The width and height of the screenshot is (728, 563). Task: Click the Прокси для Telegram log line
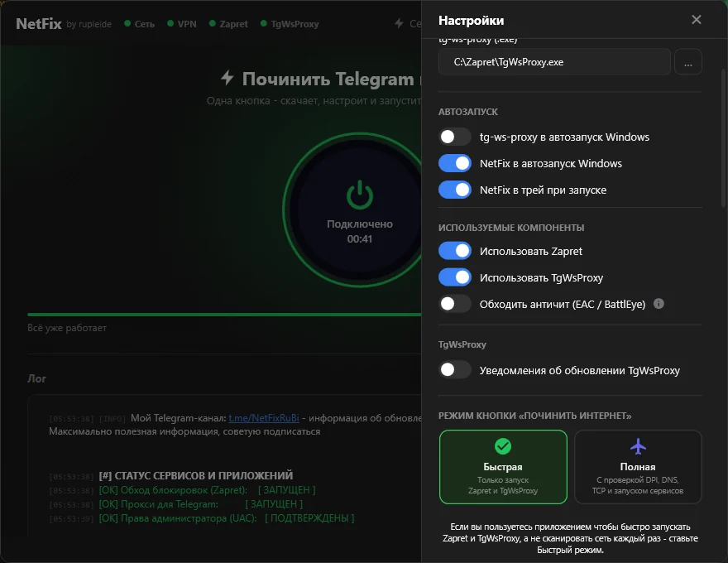(x=200, y=504)
